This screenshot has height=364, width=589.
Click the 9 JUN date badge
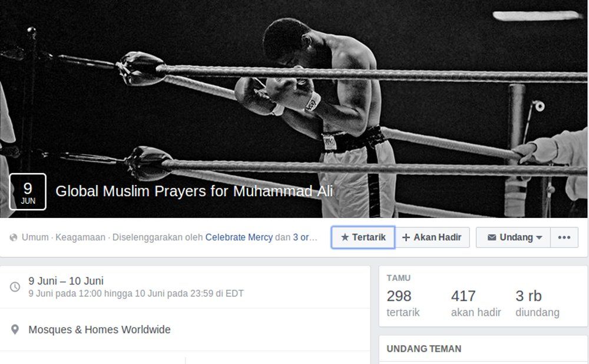(x=28, y=191)
